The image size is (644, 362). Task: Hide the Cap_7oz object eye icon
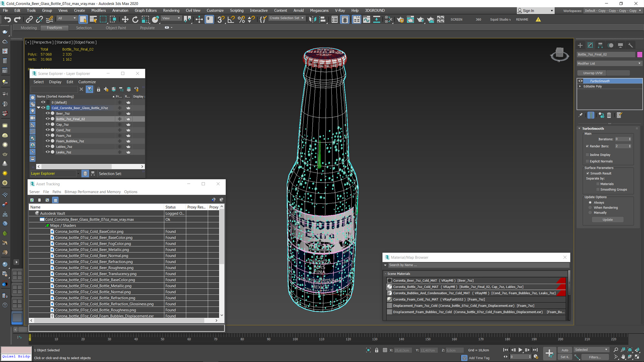(x=48, y=124)
